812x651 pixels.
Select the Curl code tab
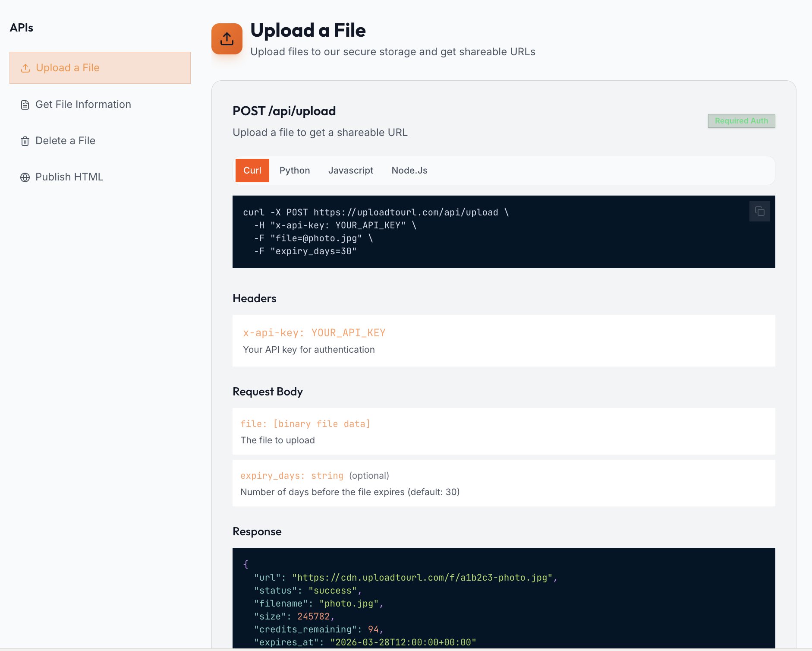tap(252, 171)
